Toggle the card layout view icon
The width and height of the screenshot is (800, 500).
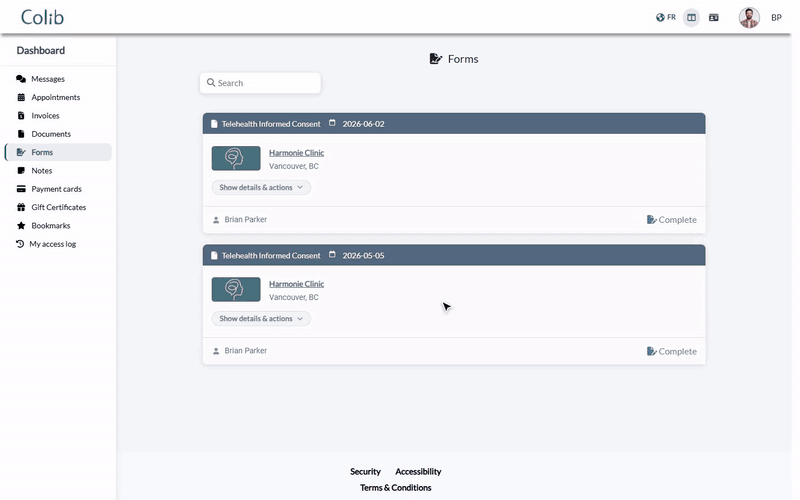pos(714,17)
